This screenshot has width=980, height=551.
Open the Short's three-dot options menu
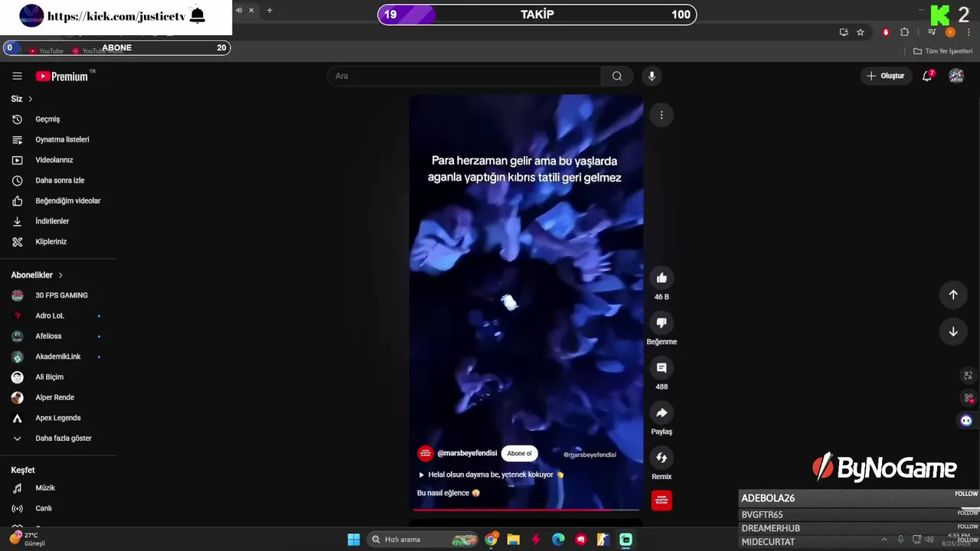point(661,115)
